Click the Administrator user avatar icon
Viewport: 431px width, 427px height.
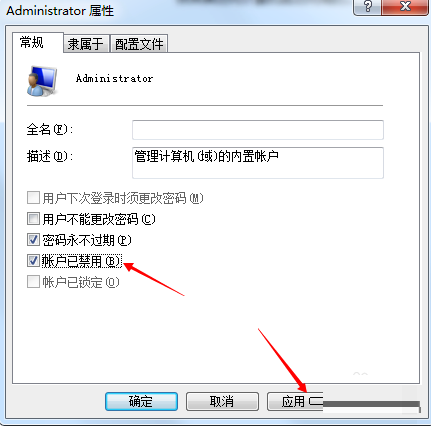(42, 81)
